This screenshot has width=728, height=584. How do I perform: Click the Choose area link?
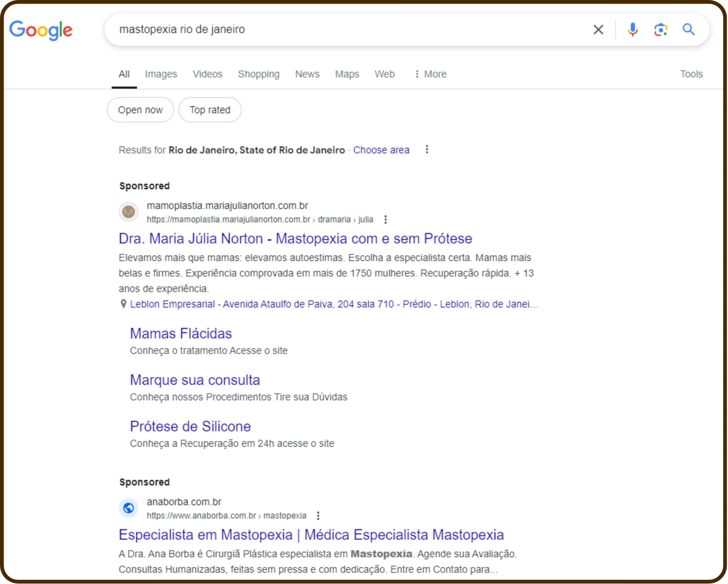(381, 150)
